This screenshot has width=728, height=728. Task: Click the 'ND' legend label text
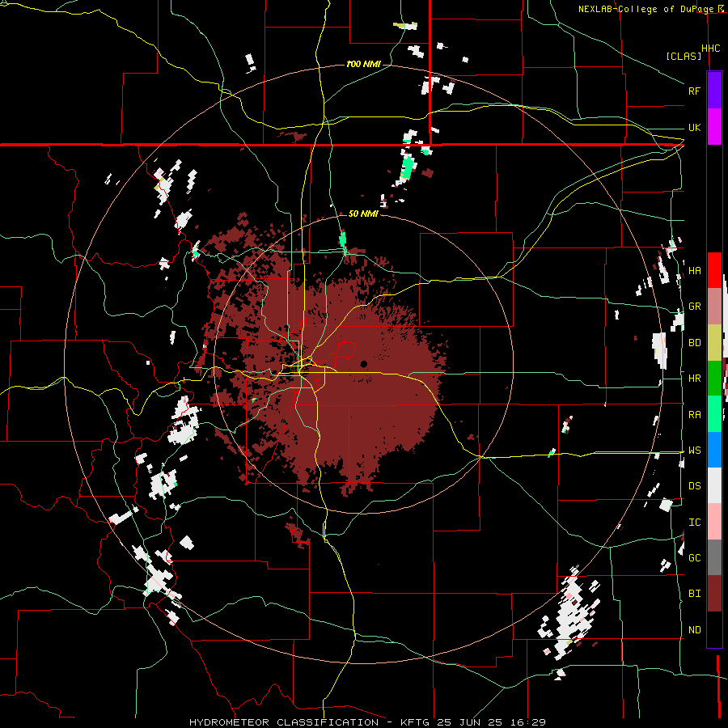pos(694,630)
